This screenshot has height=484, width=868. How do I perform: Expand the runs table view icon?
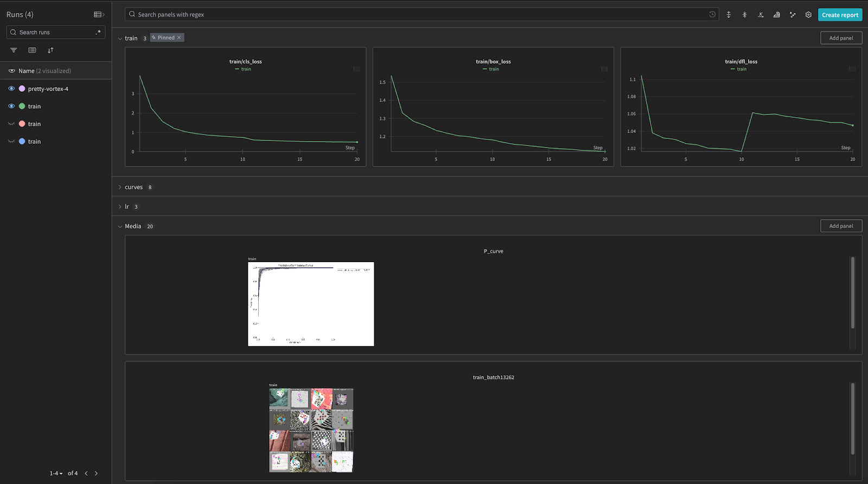pos(99,15)
